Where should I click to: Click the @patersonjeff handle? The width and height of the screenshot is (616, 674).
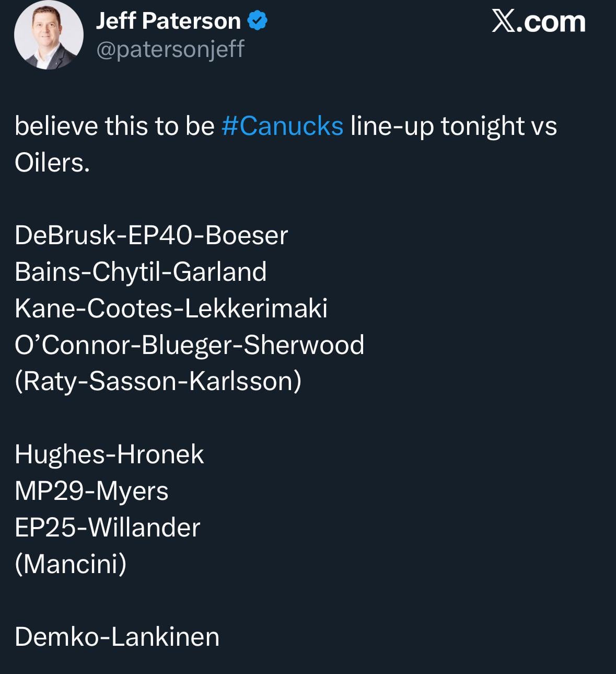pyautogui.click(x=170, y=49)
